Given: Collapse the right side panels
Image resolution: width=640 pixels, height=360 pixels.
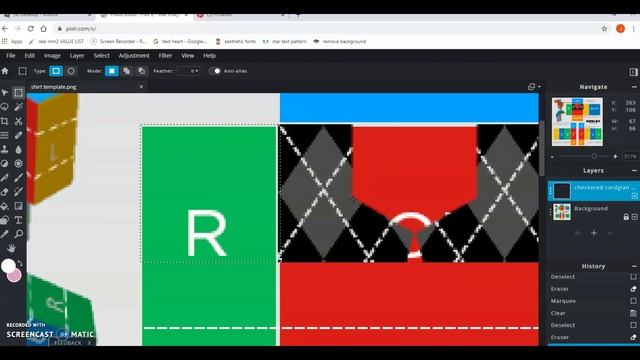Looking at the screenshot, I should pos(633,72).
